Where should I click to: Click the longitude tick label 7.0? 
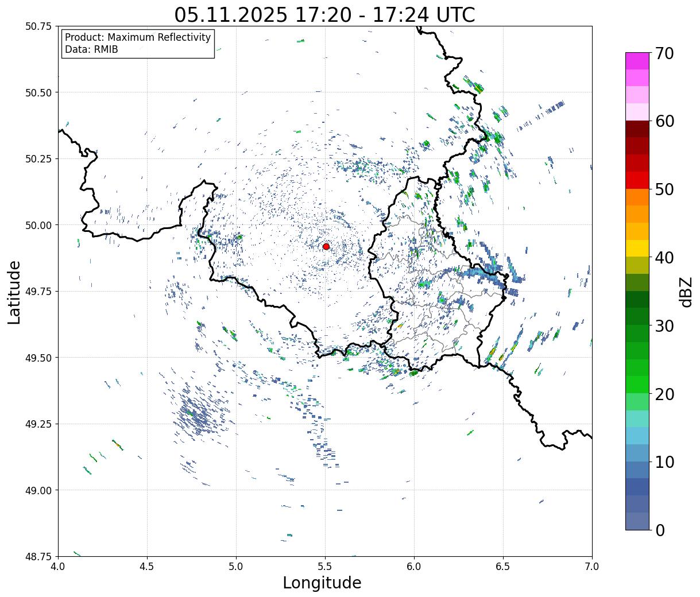point(592,566)
